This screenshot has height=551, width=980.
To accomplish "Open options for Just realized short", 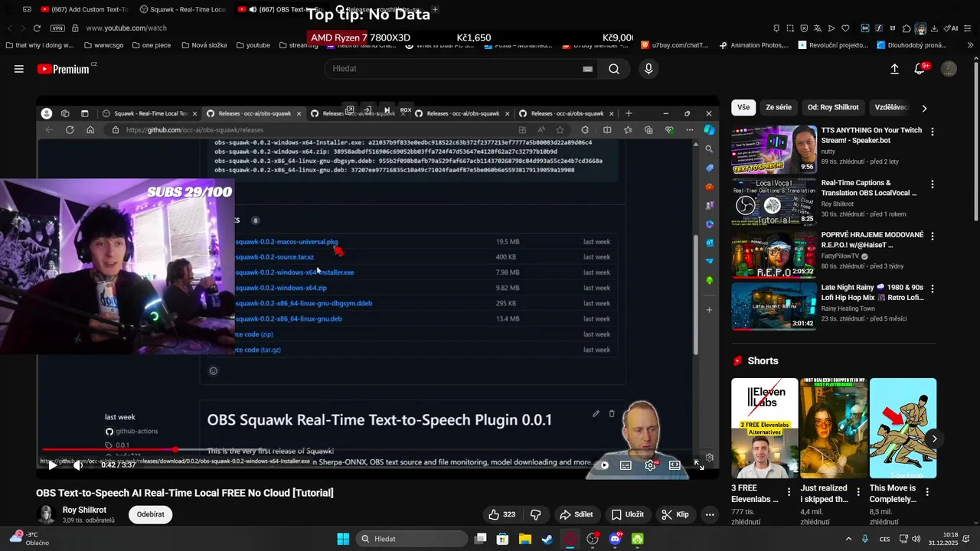I will (858, 492).
